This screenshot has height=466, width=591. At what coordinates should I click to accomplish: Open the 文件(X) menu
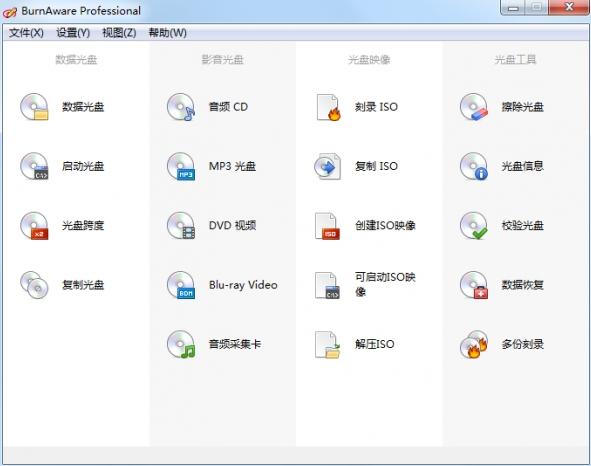(26, 33)
